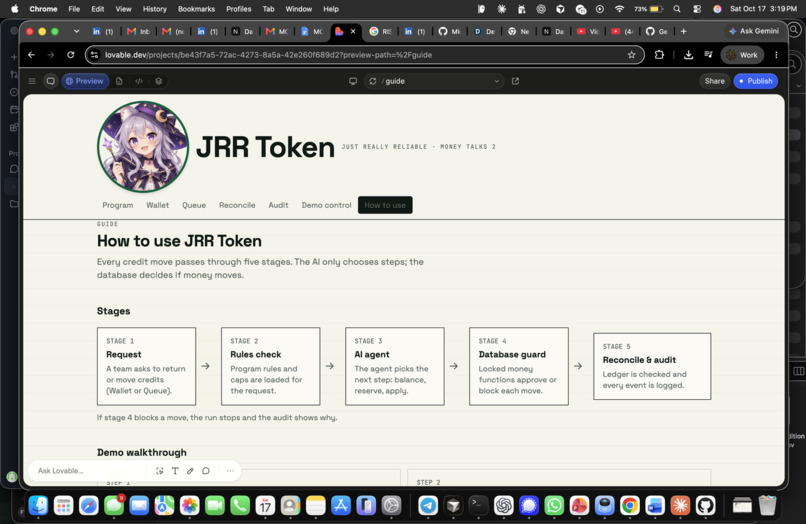Image resolution: width=806 pixels, height=524 pixels.
Task: Open the layers stack icon in Lovable toolbar
Action: coord(159,81)
